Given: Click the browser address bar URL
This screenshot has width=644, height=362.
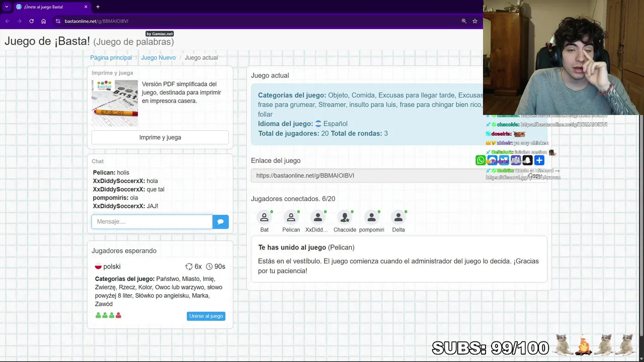Looking at the screenshot, I should [97, 21].
